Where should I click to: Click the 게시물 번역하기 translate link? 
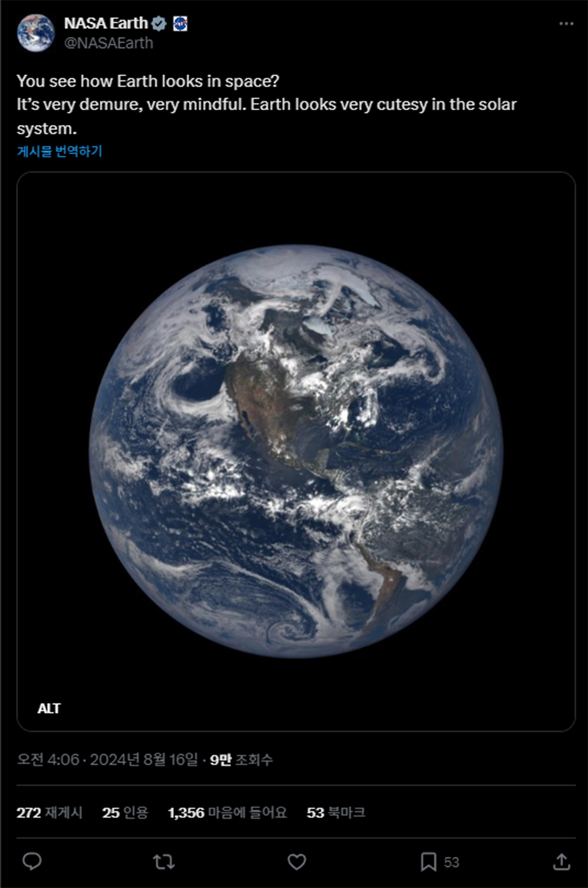(60, 151)
